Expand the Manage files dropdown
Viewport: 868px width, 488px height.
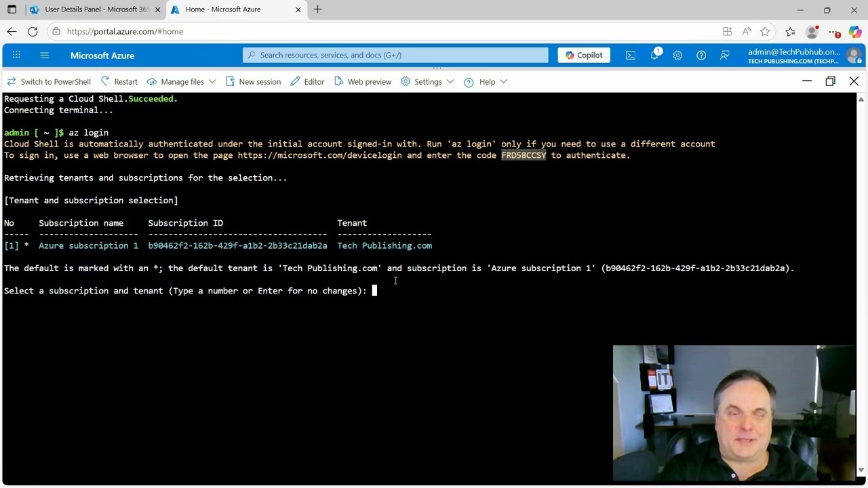(182, 81)
